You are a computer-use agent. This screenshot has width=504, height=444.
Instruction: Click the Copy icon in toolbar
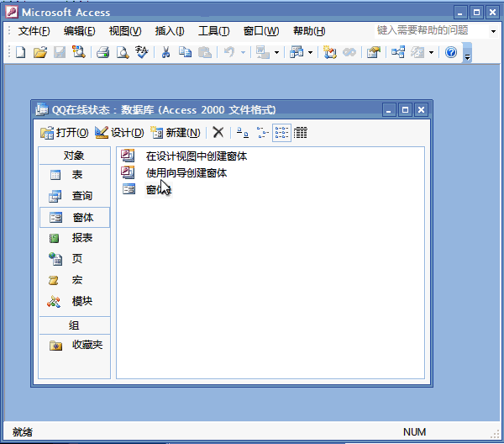click(x=185, y=52)
